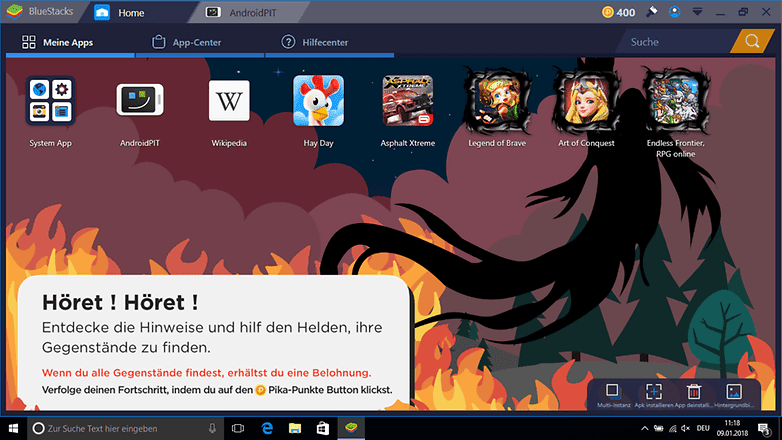Change DEU input language
This screenshot has width=782, height=440.
703,429
